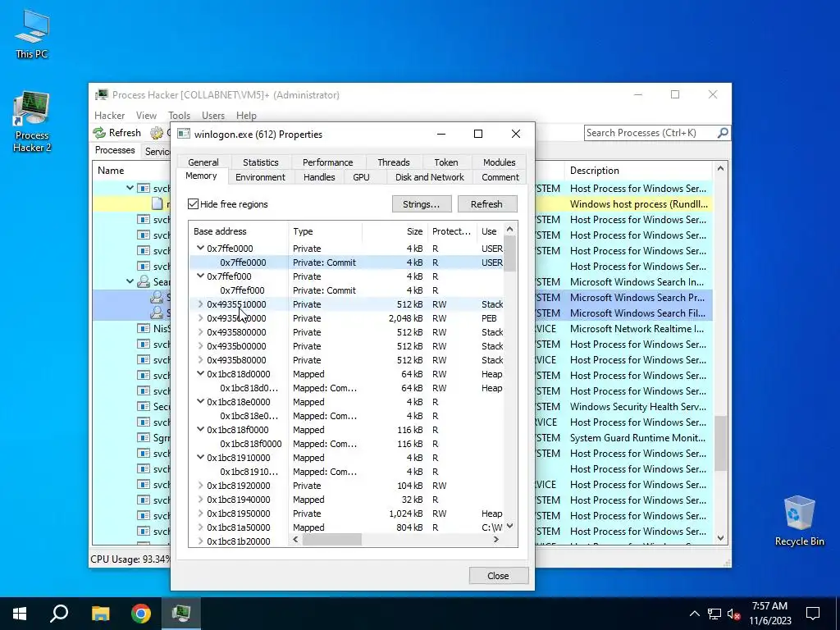The image size is (840, 630).
Task: Open Process Hacker 2 desktop shortcut
Action: point(32,122)
